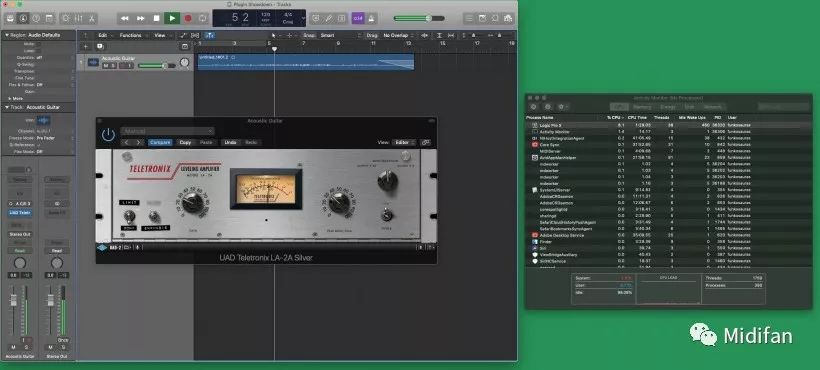Start recording with red Record button
820x370 pixels.
pyautogui.click(x=187, y=18)
